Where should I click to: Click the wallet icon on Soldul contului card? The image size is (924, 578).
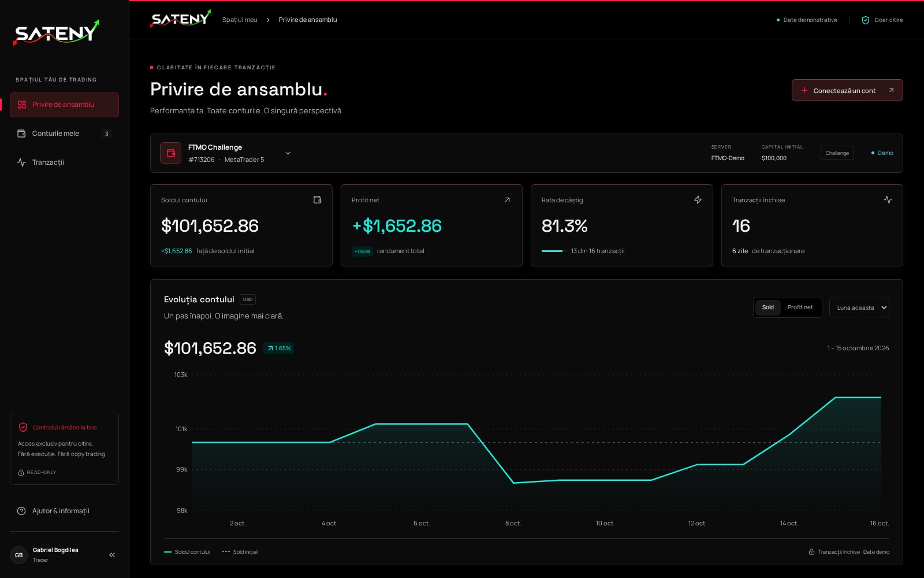(317, 200)
